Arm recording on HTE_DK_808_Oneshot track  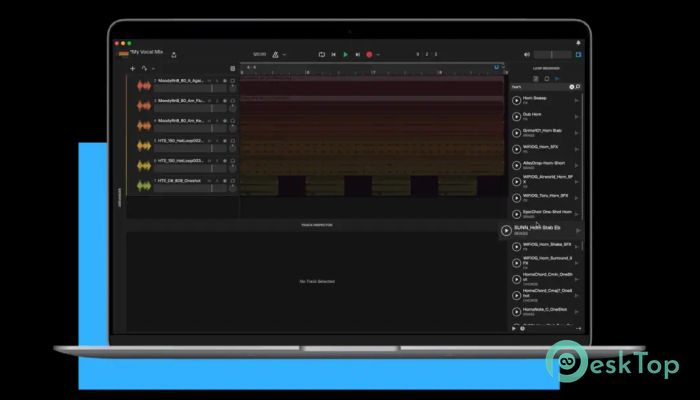(x=225, y=181)
